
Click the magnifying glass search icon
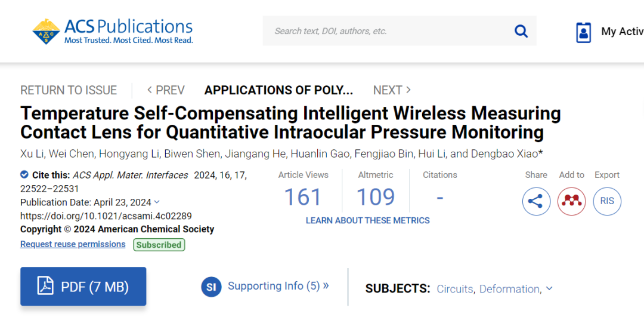521,31
